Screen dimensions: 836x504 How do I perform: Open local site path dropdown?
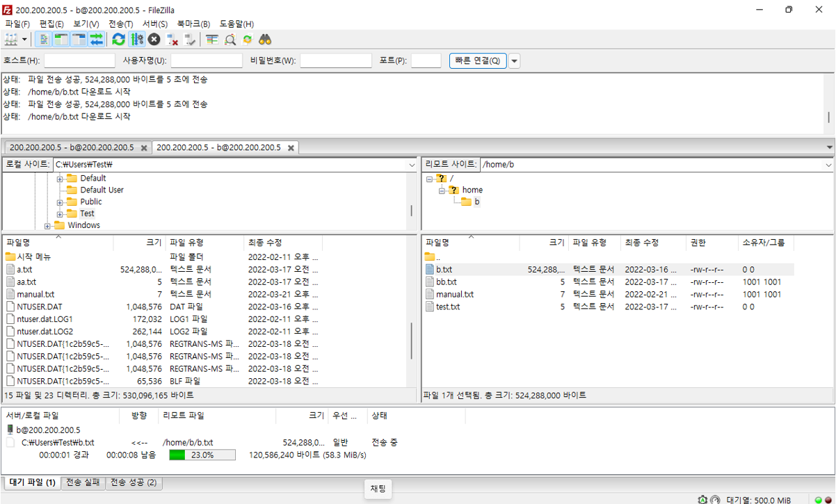tap(412, 165)
